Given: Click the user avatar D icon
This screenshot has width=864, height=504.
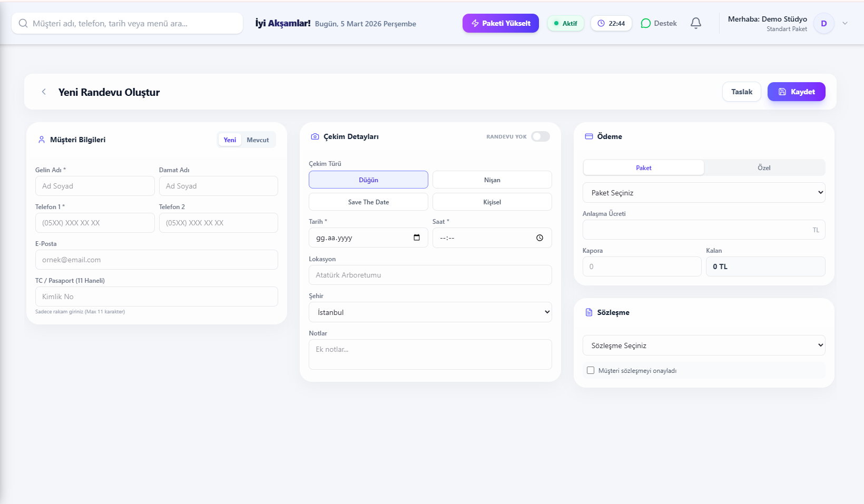Looking at the screenshot, I should pyautogui.click(x=823, y=23).
